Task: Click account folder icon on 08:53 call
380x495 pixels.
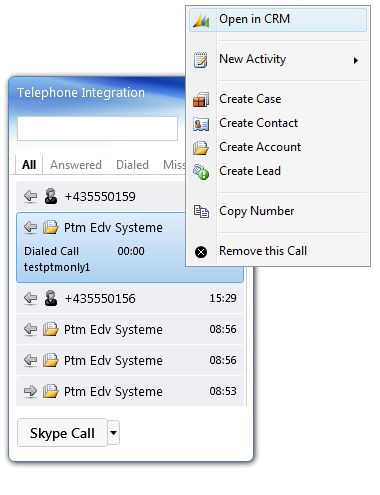Action: tap(51, 391)
